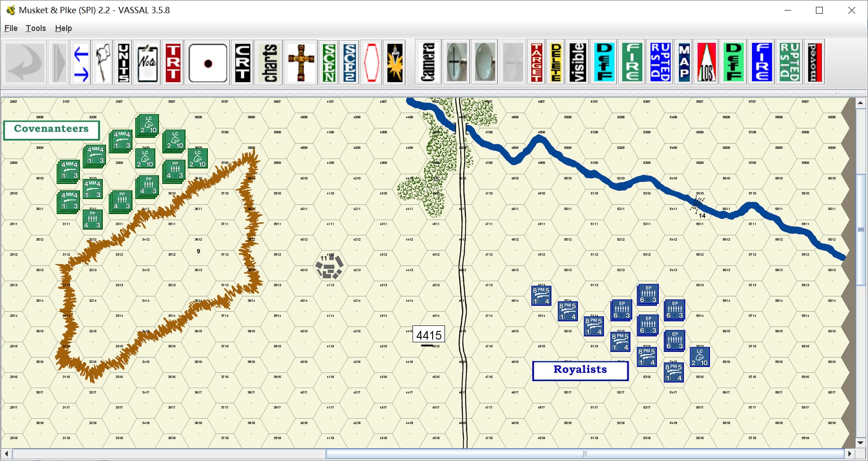Viewport: 868px width, 461px height.
Task: Toggle the black 'visible' button
Action: point(577,63)
